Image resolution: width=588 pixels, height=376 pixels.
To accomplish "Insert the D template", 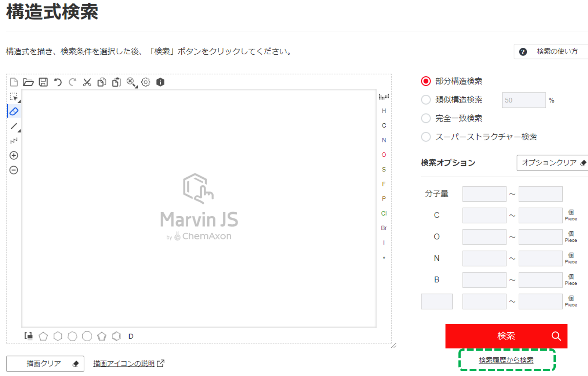I will pos(131,336).
